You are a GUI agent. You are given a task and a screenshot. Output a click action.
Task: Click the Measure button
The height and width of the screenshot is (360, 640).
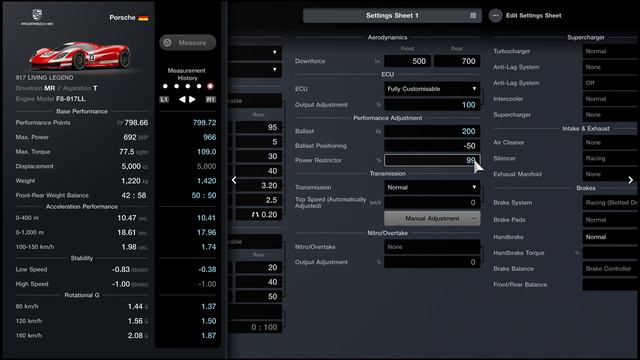tap(187, 42)
